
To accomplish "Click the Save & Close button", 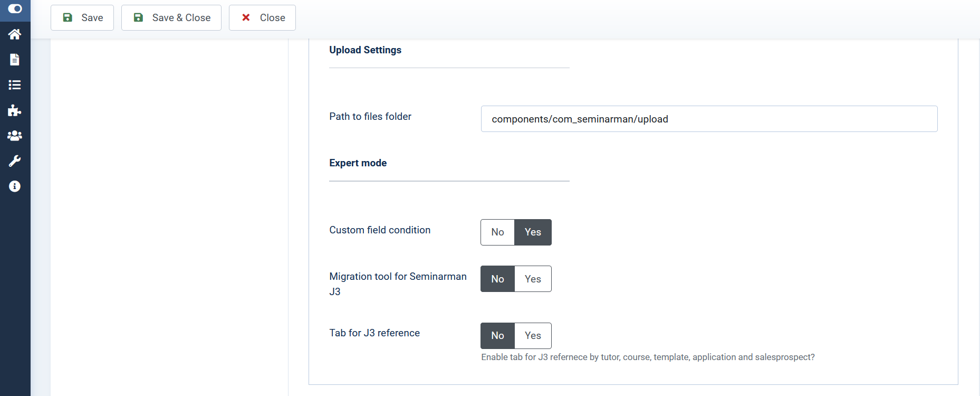I will pos(171,18).
